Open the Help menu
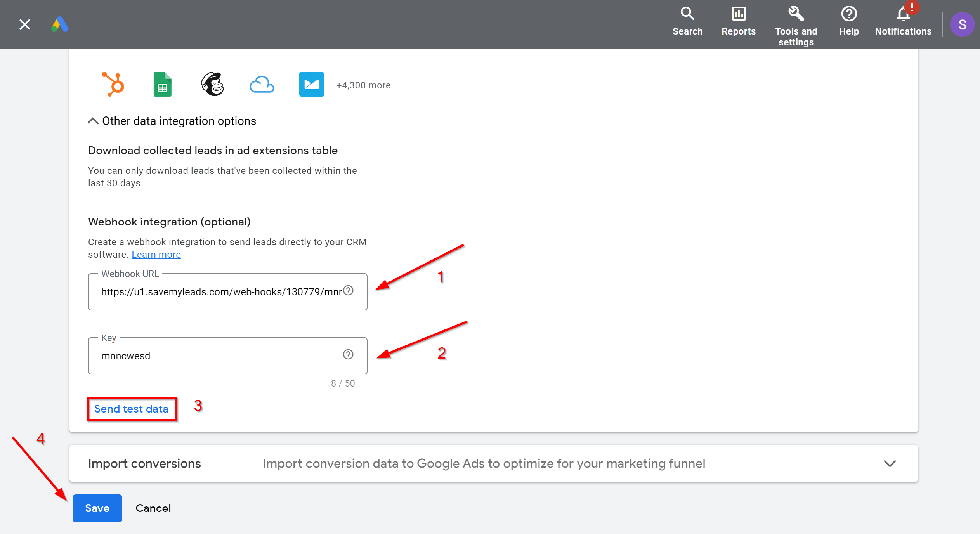980x534 pixels. pyautogui.click(x=848, y=21)
